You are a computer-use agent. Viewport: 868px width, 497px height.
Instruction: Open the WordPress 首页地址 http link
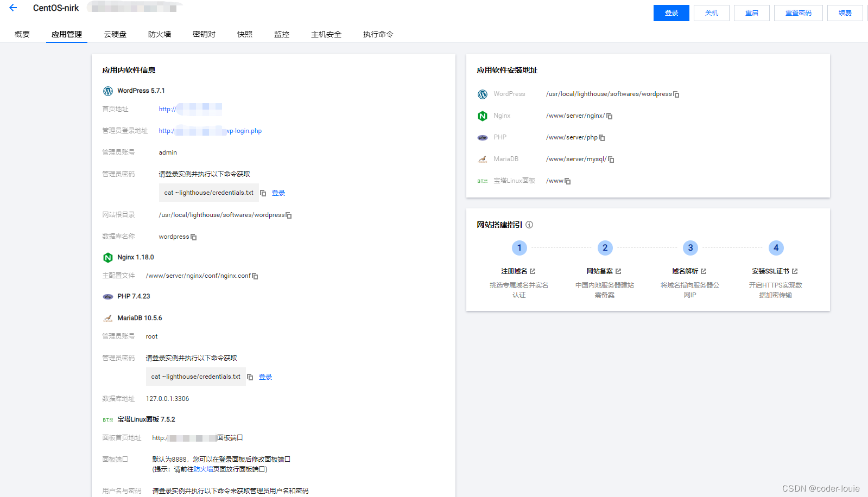coord(190,109)
